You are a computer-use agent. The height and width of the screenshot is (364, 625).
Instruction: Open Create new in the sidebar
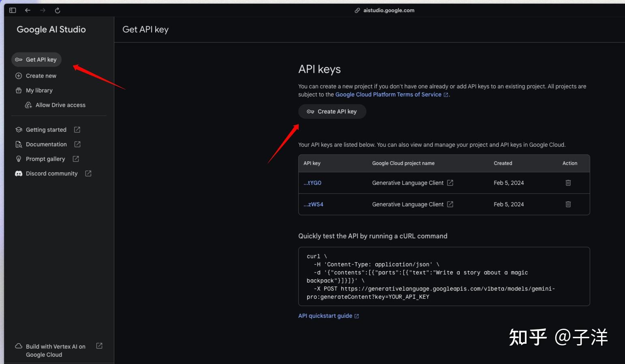coord(41,76)
